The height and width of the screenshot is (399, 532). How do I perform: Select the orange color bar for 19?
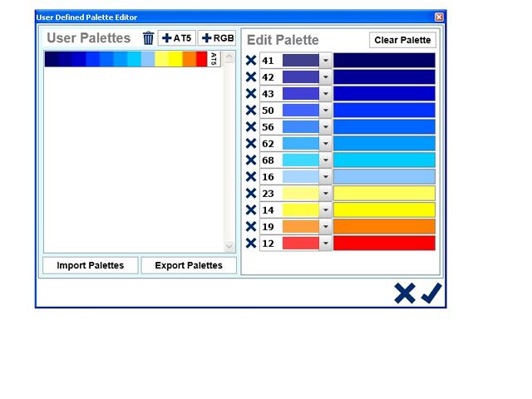pos(384,226)
